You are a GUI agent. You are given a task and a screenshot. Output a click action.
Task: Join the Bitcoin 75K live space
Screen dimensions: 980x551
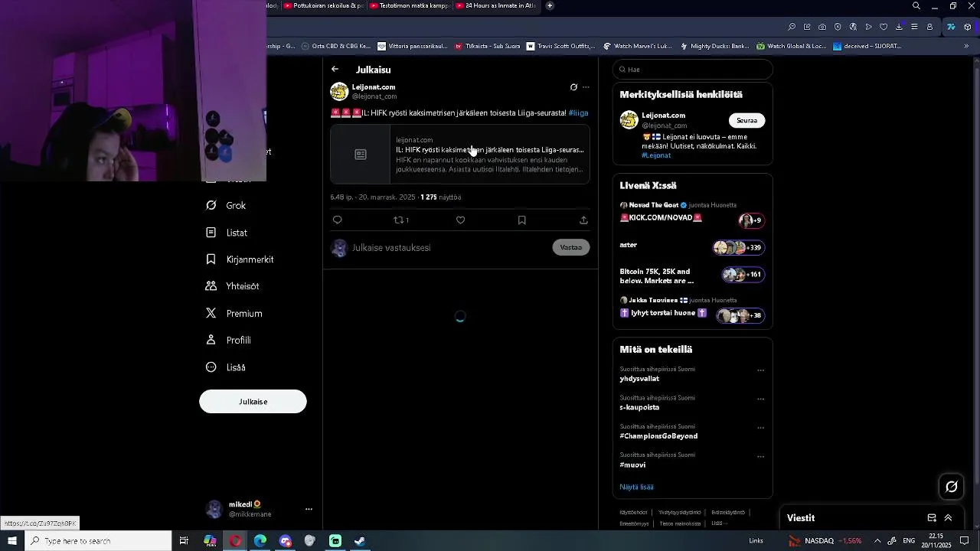click(692, 275)
